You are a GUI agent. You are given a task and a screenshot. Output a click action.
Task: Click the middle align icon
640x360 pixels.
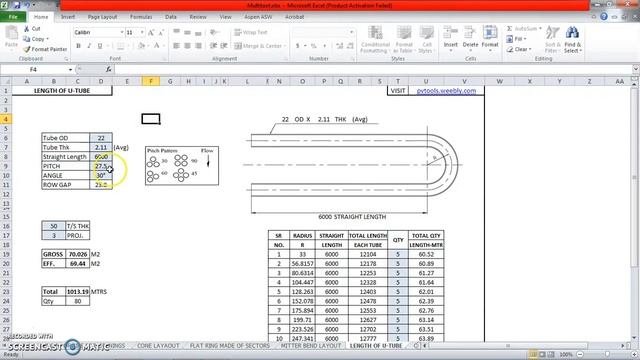point(187,32)
